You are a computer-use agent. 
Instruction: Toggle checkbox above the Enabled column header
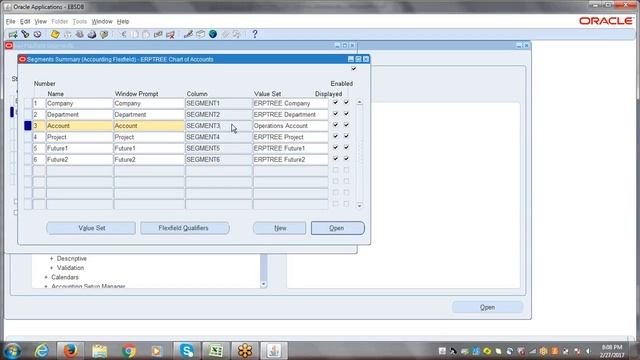(353, 69)
